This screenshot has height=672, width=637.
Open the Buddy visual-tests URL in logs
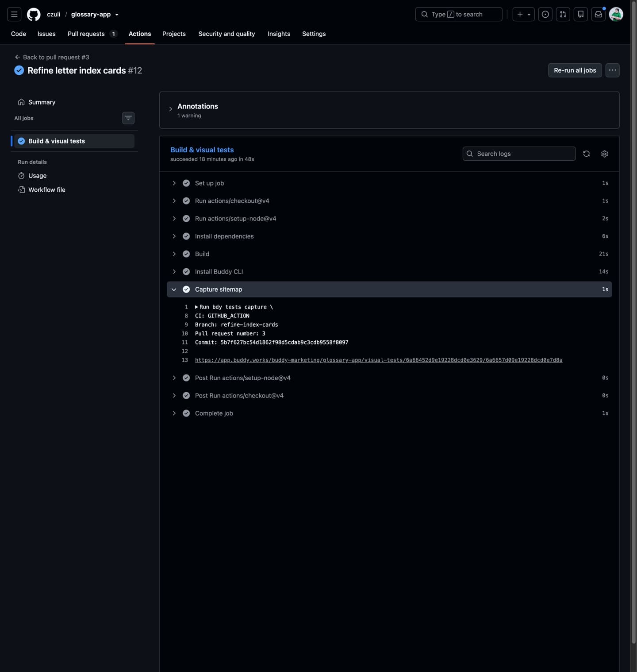point(379,360)
